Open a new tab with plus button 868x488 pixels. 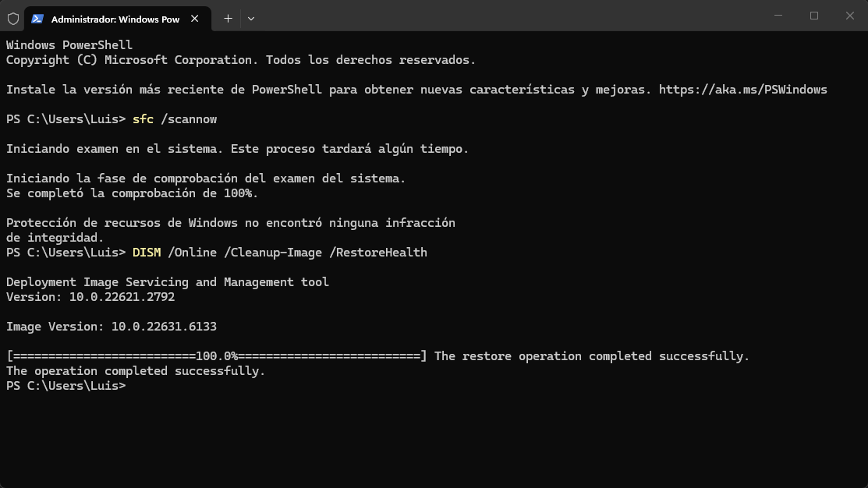coord(228,18)
